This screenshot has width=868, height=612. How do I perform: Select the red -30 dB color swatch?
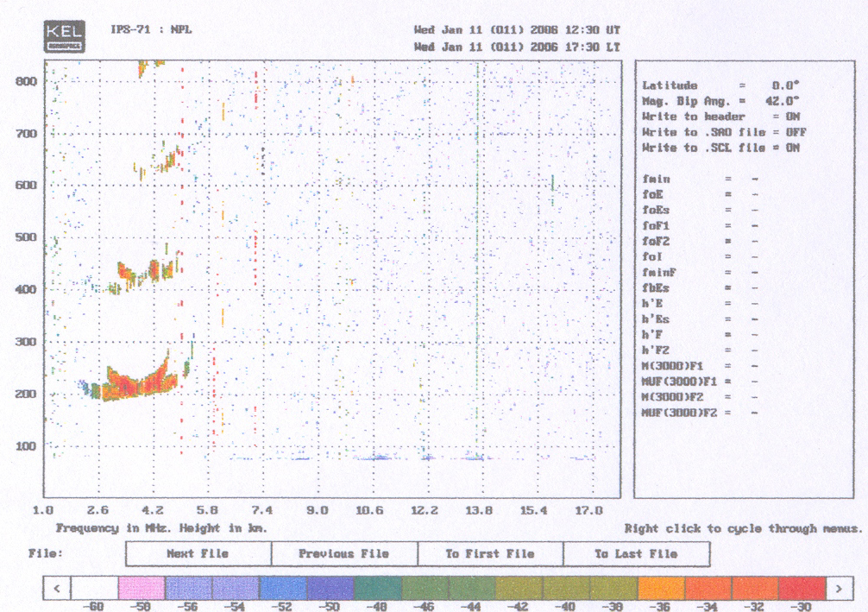click(801, 589)
